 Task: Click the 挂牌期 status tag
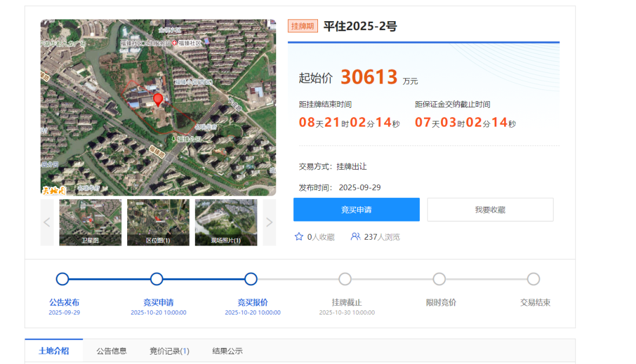tap(303, 27)
